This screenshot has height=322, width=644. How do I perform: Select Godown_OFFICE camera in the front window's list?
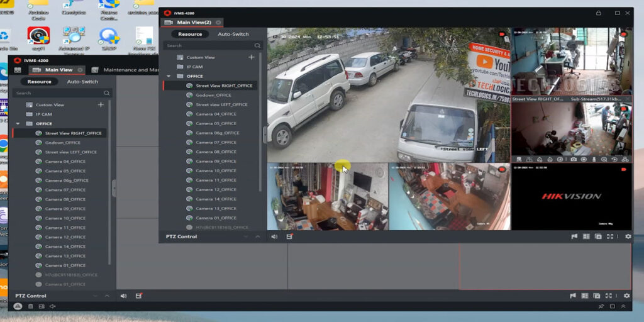coord(213,95)
